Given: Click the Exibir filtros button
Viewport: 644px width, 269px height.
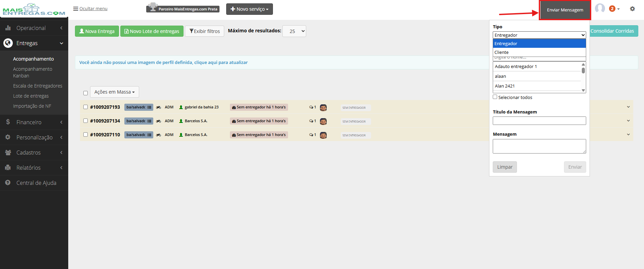Looking at the screenshot, I should tap(204, 31).
